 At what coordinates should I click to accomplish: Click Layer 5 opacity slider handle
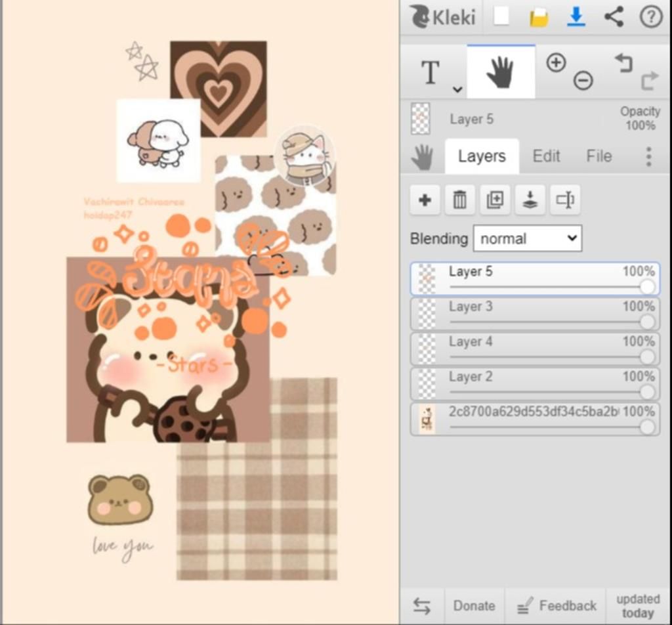click(x=647, y=287)
